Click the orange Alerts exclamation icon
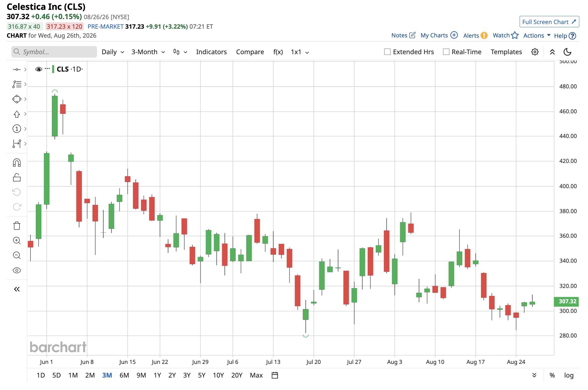This screenshot has width=588, height=390. [x=484, y=35]
